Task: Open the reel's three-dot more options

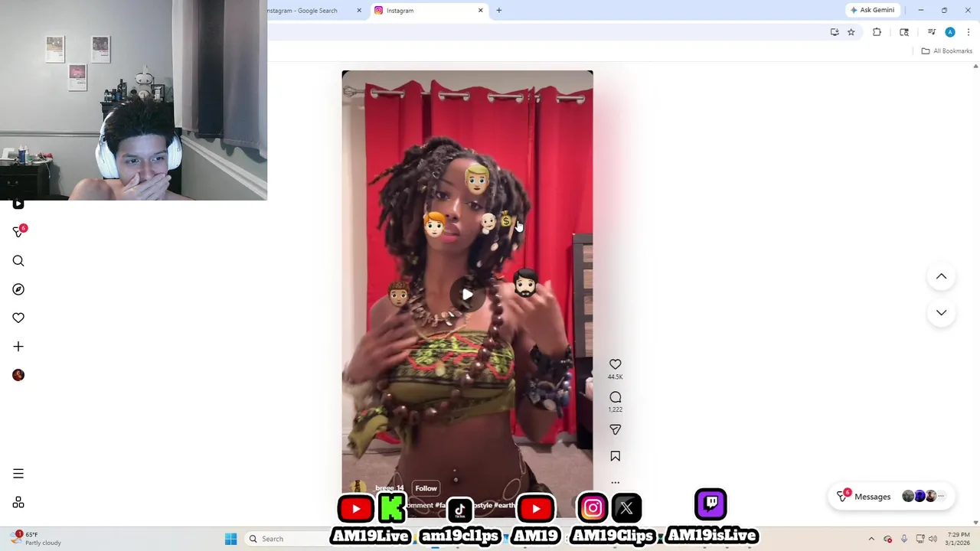Action: (616, 483)
